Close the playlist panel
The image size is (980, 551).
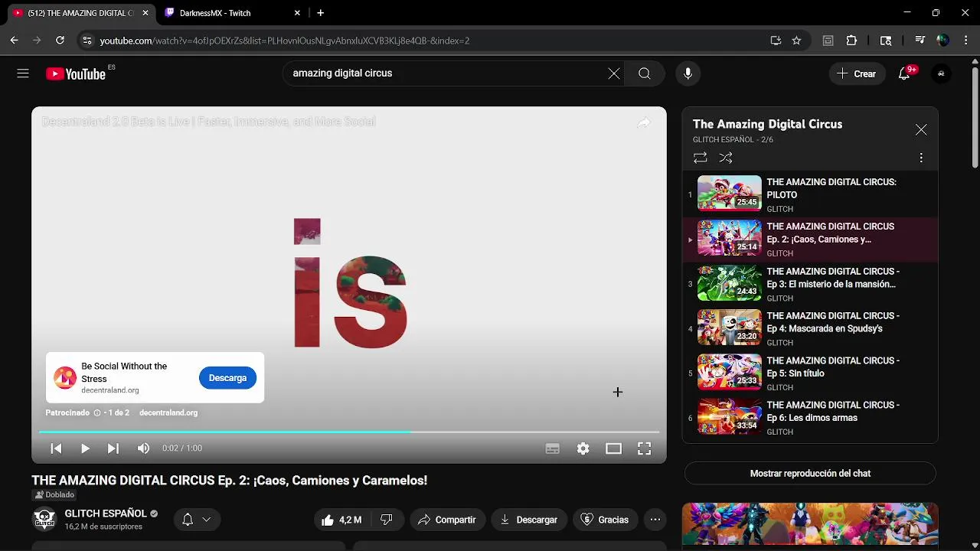tap(921, 130)
